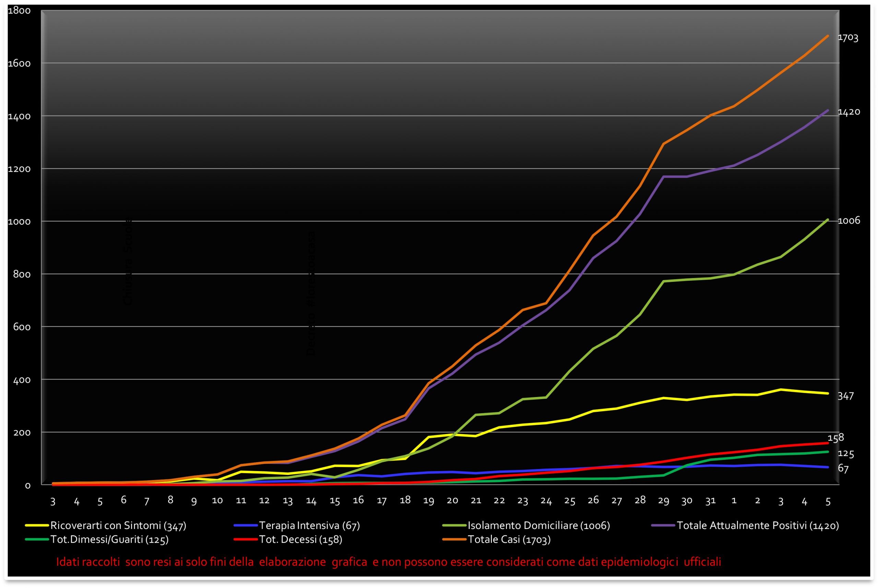Click the 1420 purple line end label
The height and width of the screenshot is (588, 878).
coord(849,112)
